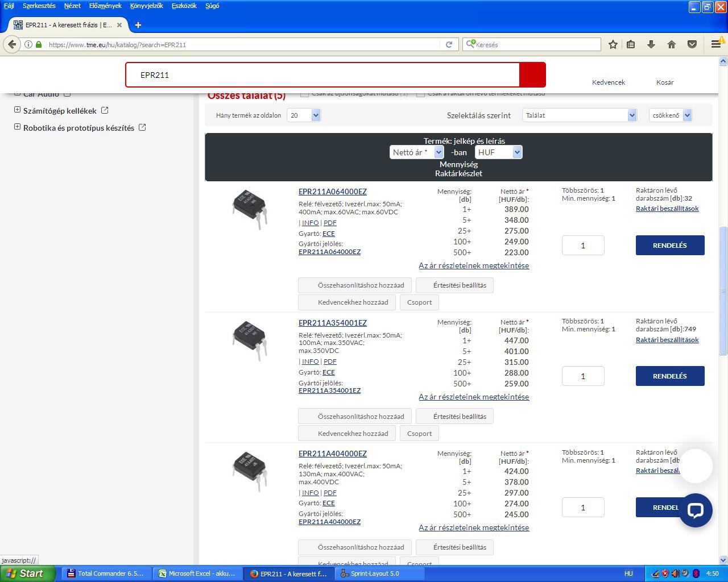
Task: Order EPR211A064000EZ with RENDELÉS button
Action: click(x=670, y=246)
